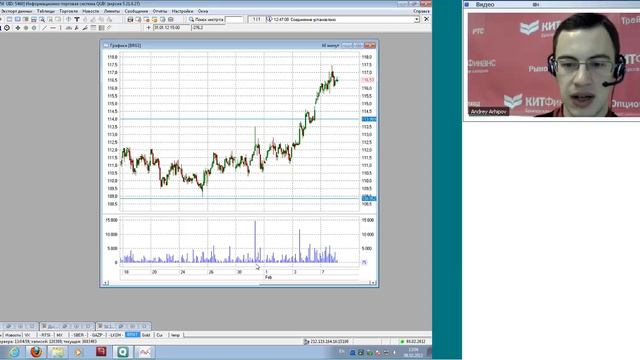The height and width of the screenshot is (360, 640).
Task: Switch to the Новости bottom tab
Action: point(13,335)
